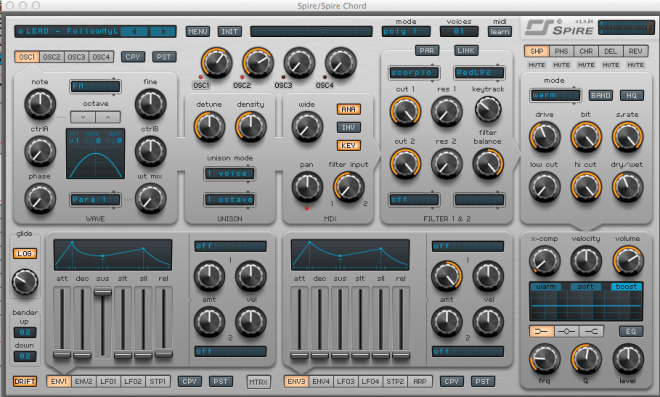The image size is (660, 397).
Task: Toggle the KEY button
Action: [349, 146]
